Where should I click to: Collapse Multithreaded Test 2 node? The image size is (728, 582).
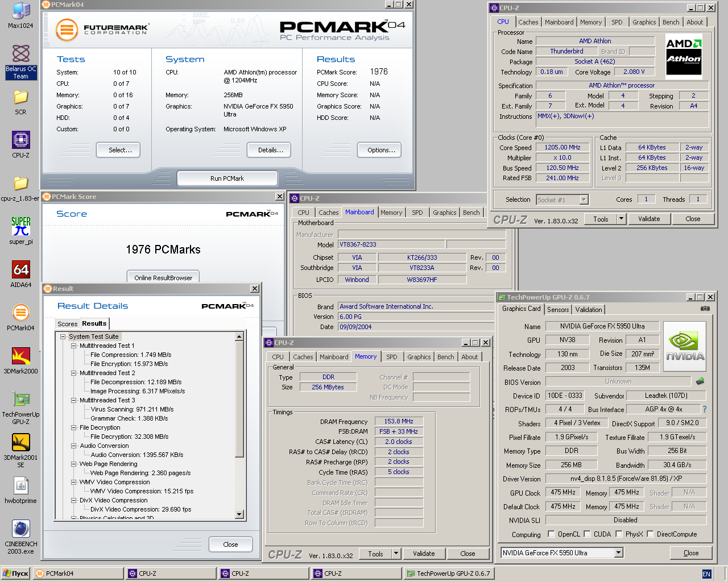point(73,373)
